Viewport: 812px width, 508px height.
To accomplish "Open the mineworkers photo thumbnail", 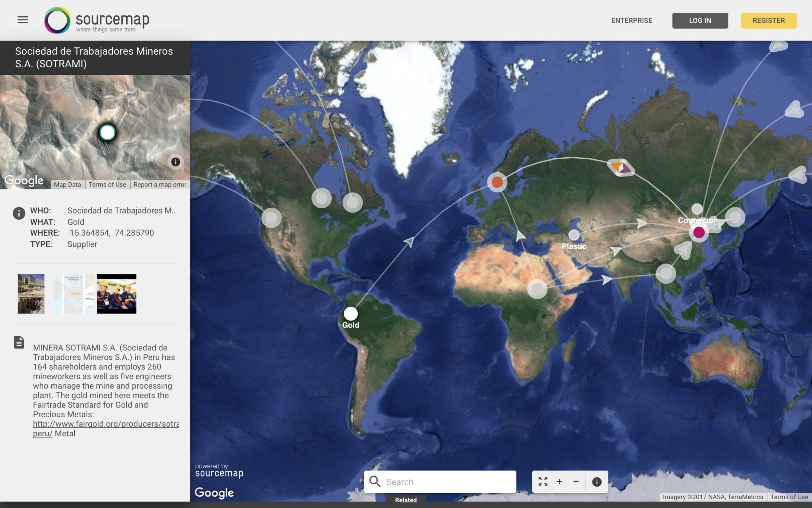I will pos(117,293).
